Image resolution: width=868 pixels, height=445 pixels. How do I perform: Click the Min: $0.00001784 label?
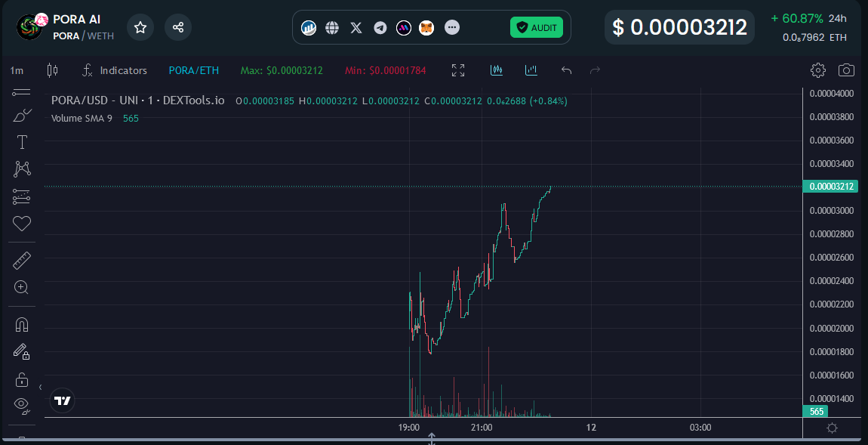click(385, 70)
